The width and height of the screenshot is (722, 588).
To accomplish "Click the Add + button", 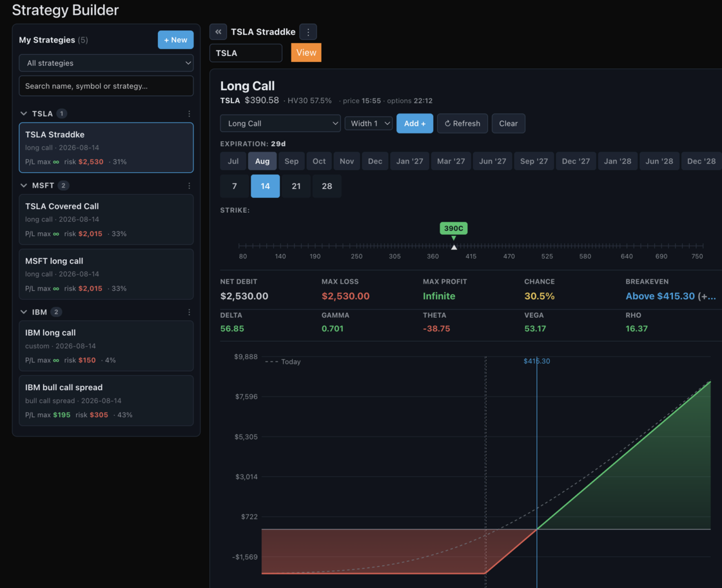I will (x=415, y=123).
